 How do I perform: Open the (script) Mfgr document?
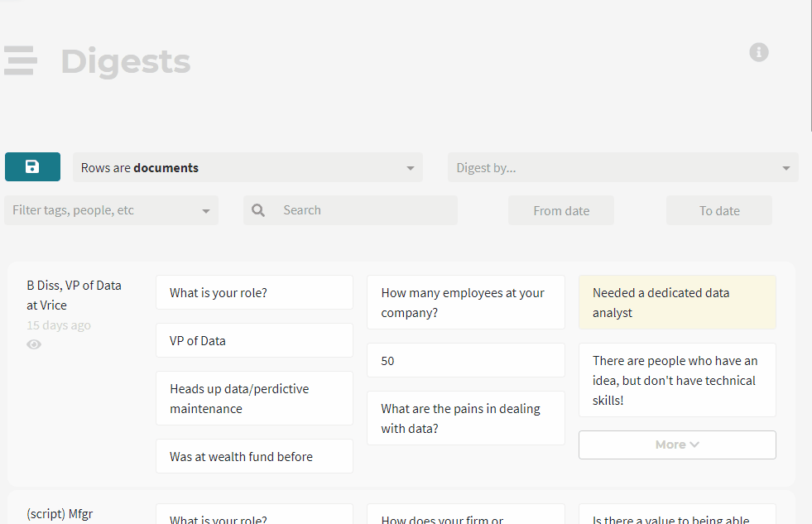[x=60, y=514]
